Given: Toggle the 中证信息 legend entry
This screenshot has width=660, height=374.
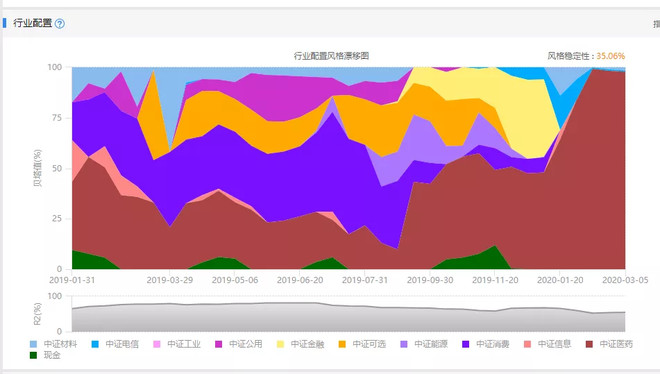Looking at the screenshot, I should pos(548,344).
